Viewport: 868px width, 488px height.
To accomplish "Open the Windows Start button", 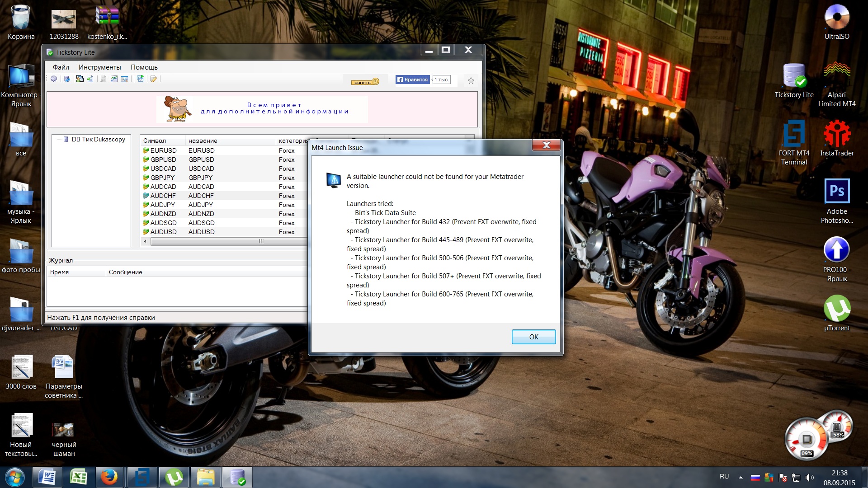I will (x=14, y=478).
